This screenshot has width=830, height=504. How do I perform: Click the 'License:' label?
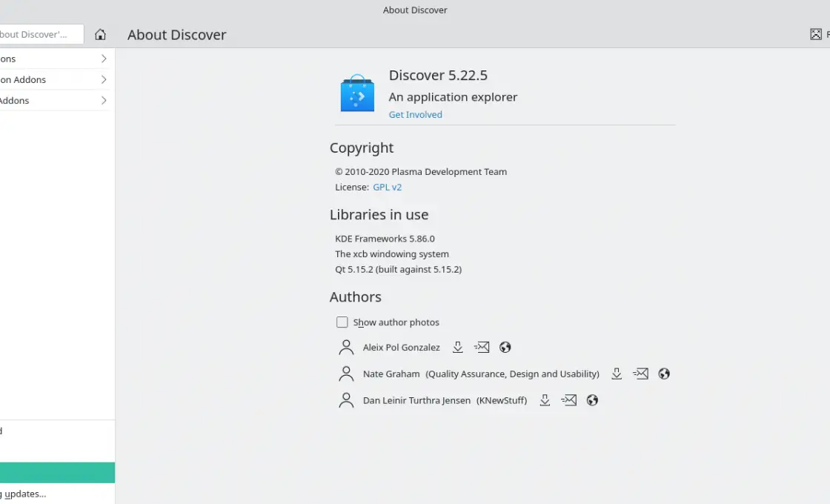click(x=352, y=187)
